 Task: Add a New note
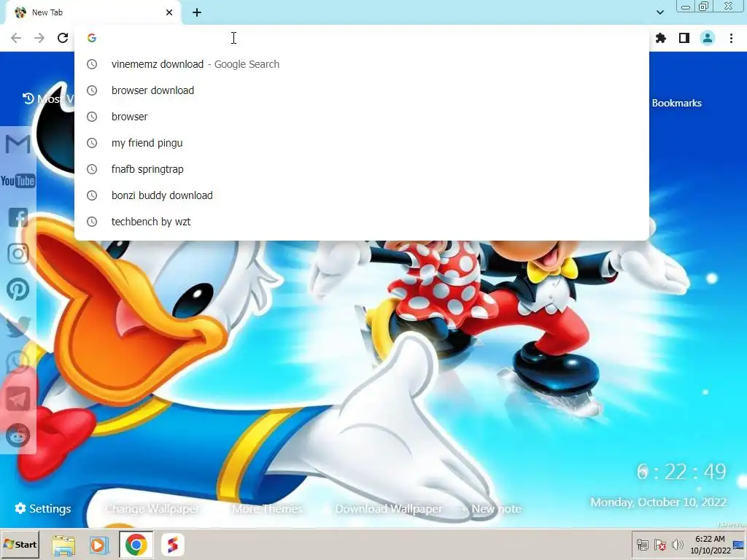(x=491, y=509)
